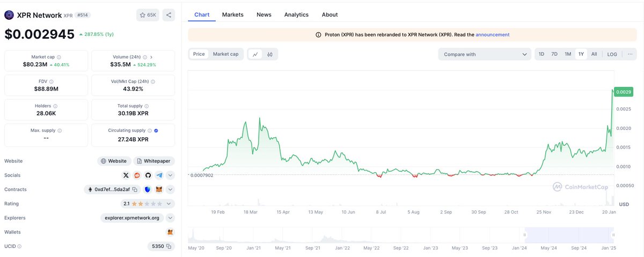Screen dimensions: 644x257
Task: Toggle LOG scale on chart
Action: (x=612, y=54)
